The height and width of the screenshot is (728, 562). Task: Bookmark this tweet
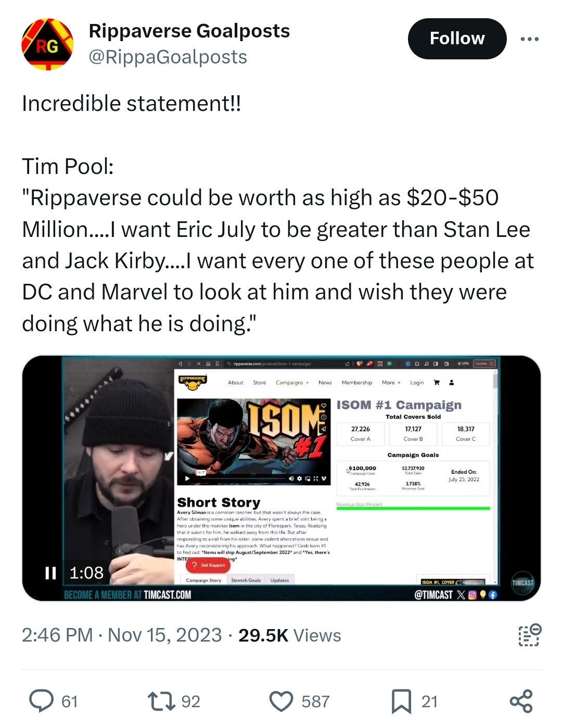401,701
